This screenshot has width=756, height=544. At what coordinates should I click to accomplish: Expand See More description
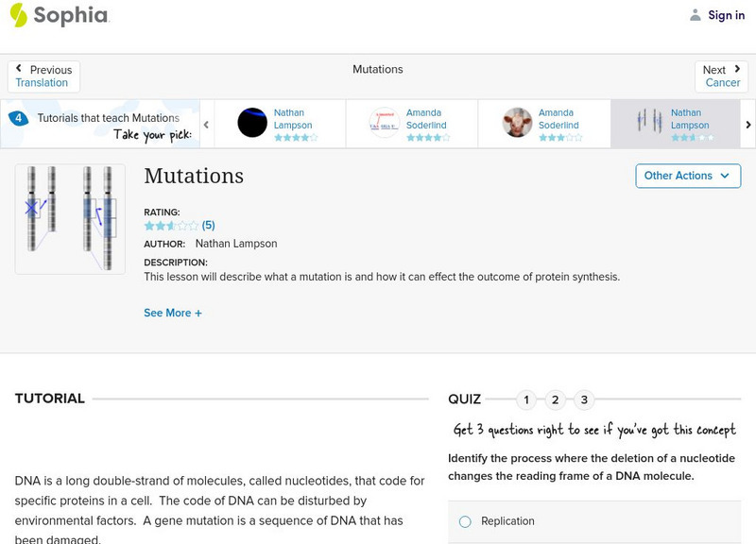(173, 313)
